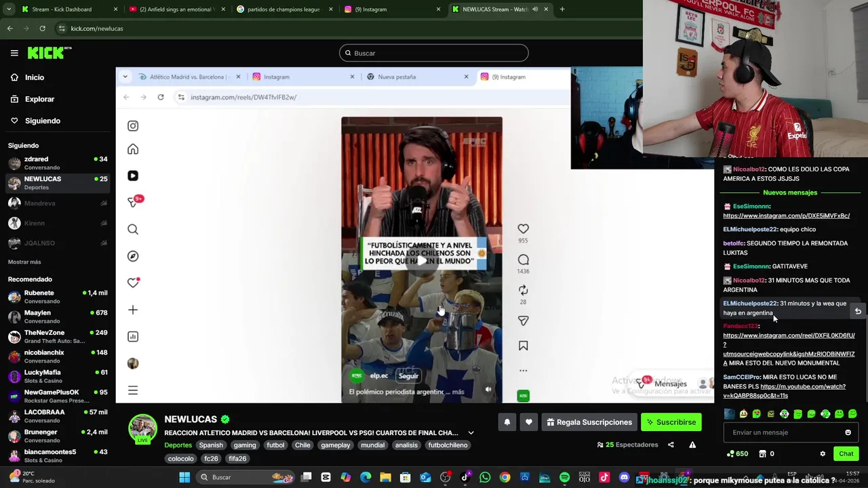The height and width of the screenshot is (488, 868).
Task: Share the reel via paper plane icon
Action: click(x=523, y=321)
